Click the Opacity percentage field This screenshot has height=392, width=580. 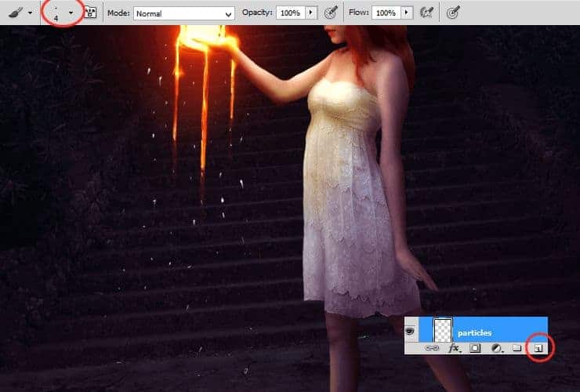click(289, 13)
